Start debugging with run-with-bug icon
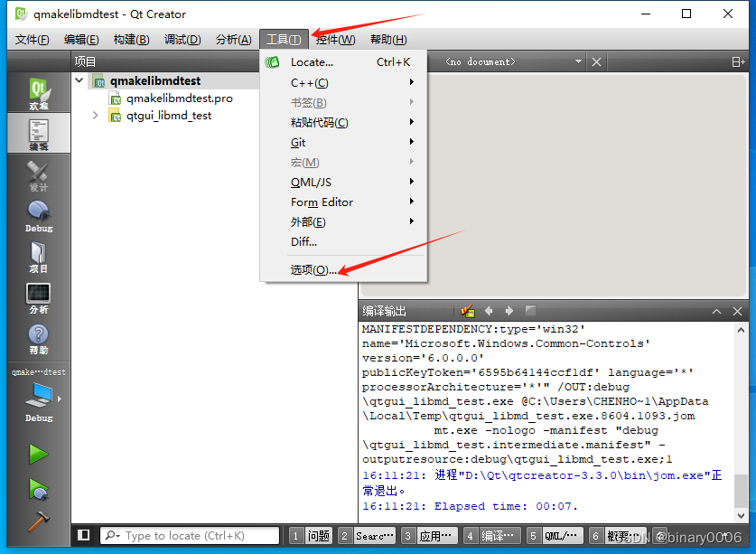The image size is (756, 554). pyautogui.click(x=39, y=489)
